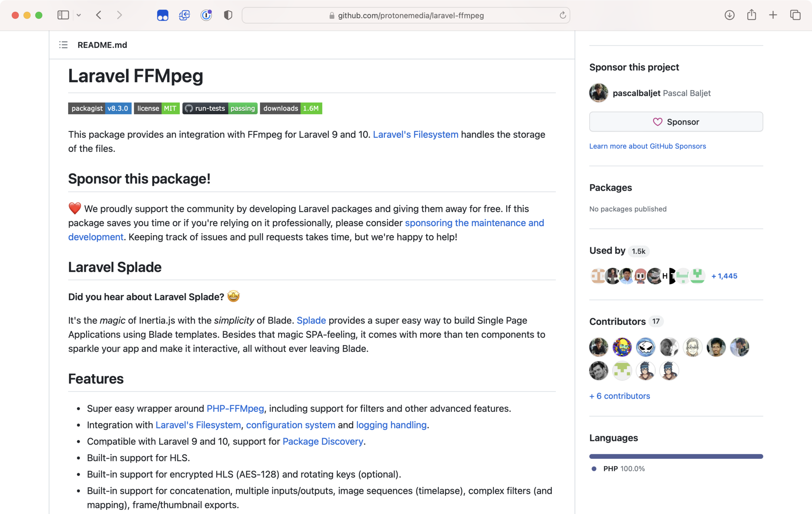
Task: Open the run-tests passing badge
Action: click(220, 109)
